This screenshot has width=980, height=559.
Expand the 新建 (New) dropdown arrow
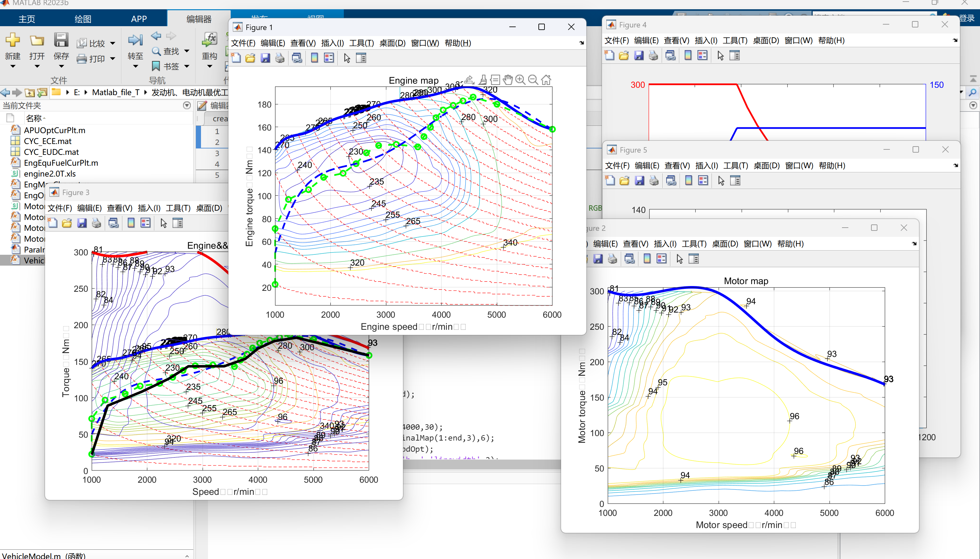[13, 67]
